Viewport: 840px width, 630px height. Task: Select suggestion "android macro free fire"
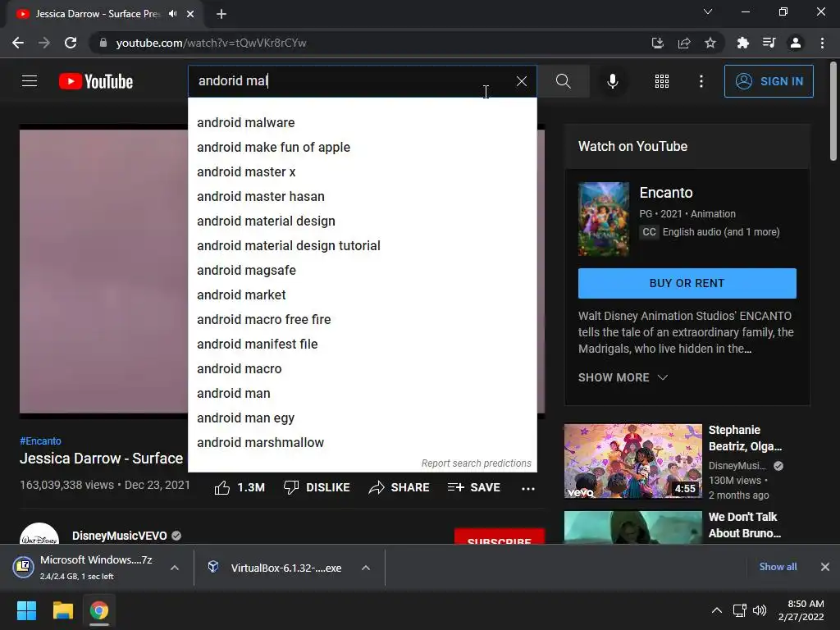tap(362, 320)
